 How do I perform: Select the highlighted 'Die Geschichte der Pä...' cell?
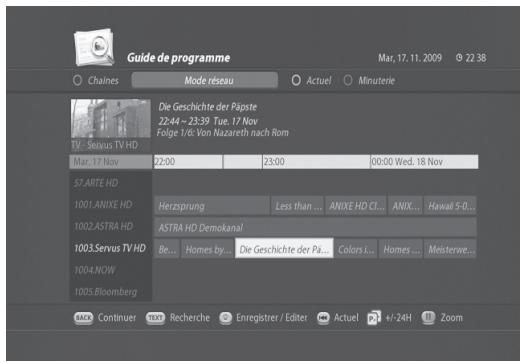click(284, 248)
